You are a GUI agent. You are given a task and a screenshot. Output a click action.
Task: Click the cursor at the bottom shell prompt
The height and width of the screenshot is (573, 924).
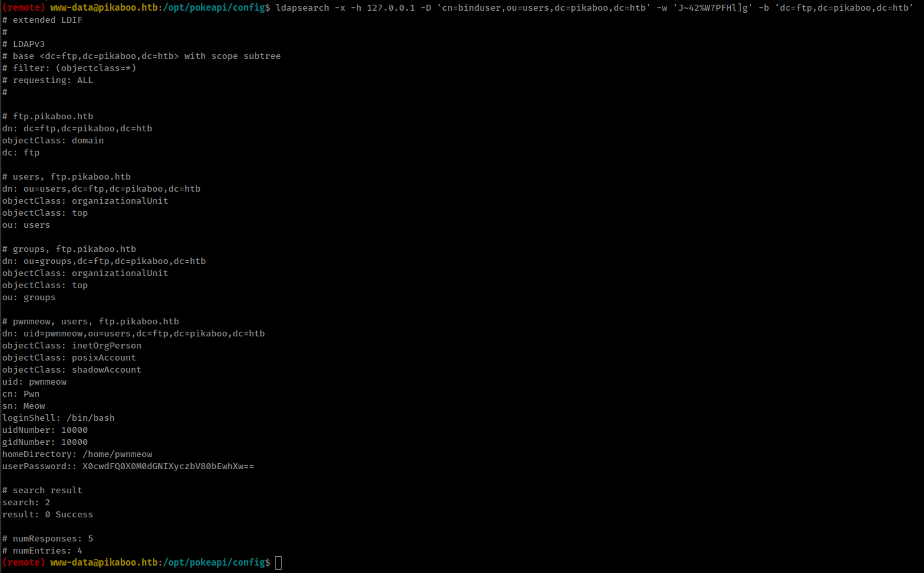[x=278, y=562]
